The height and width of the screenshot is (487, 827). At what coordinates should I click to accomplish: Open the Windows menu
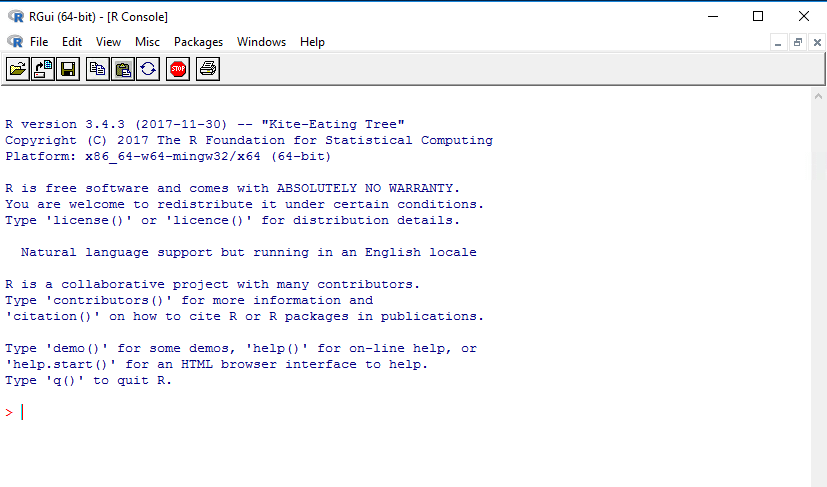(261, 42)
